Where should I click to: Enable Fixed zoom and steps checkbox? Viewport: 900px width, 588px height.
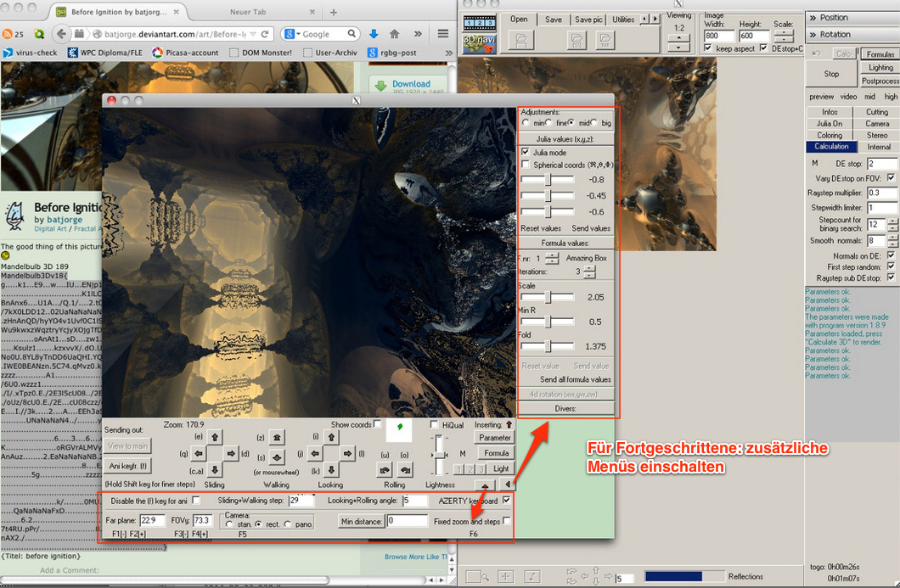(506, 521)
